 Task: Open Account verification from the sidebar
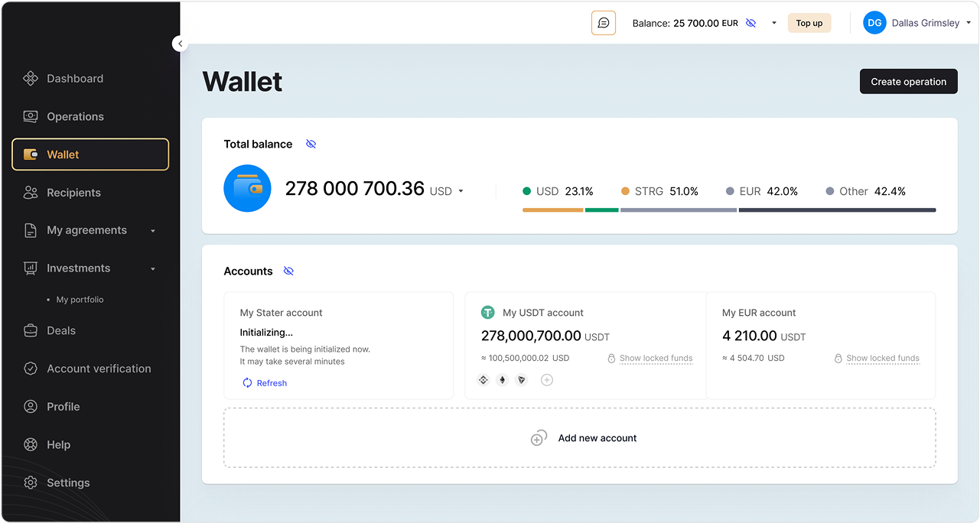coord(98,368)
